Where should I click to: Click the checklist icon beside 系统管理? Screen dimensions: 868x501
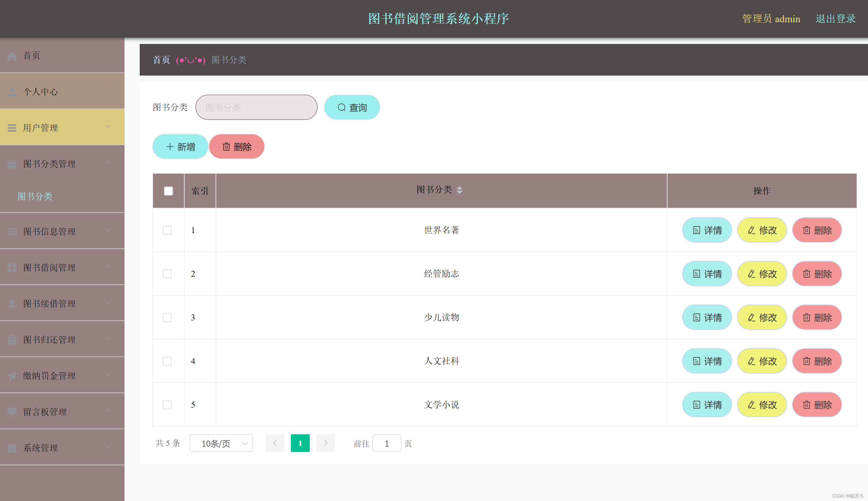[12, 448]
